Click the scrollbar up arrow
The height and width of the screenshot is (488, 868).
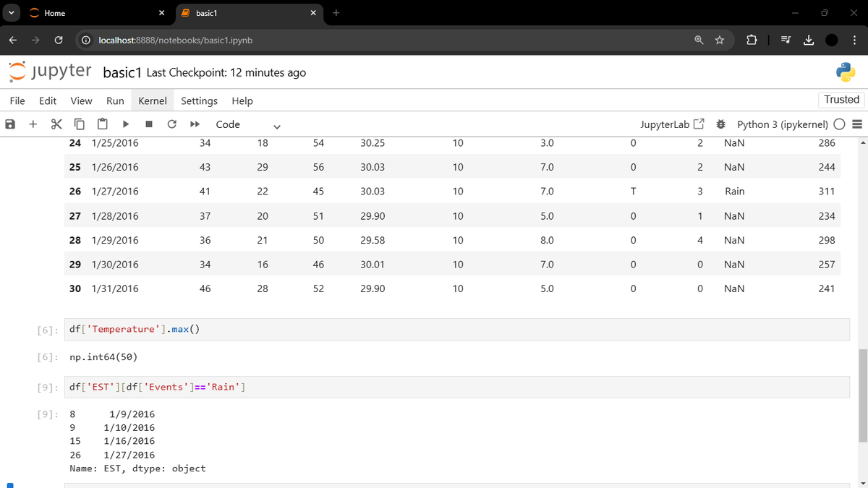(x=862, y=142)
